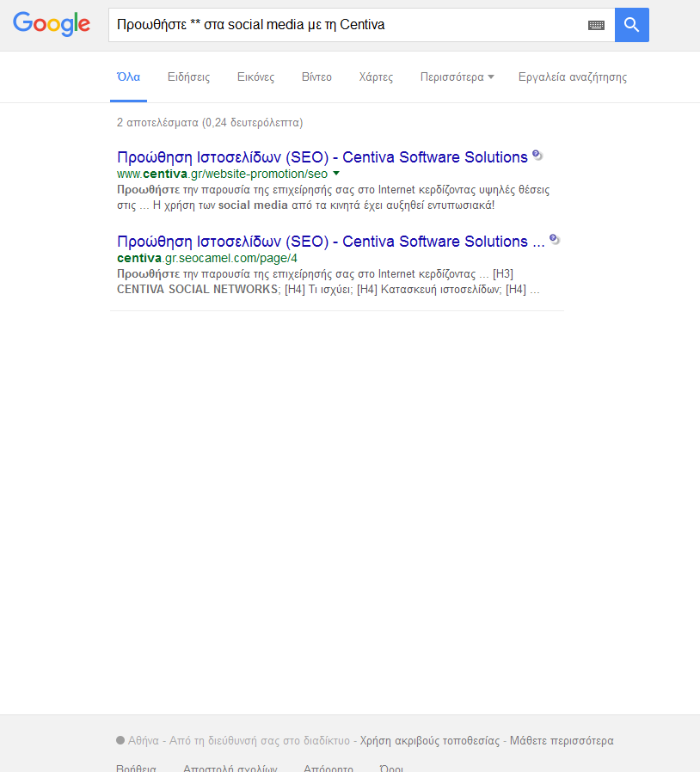Click the www.centiva.gr/website-promotion/seo URL
The width and height of the screenshot is (700, 772).
[x=222, y=174]
